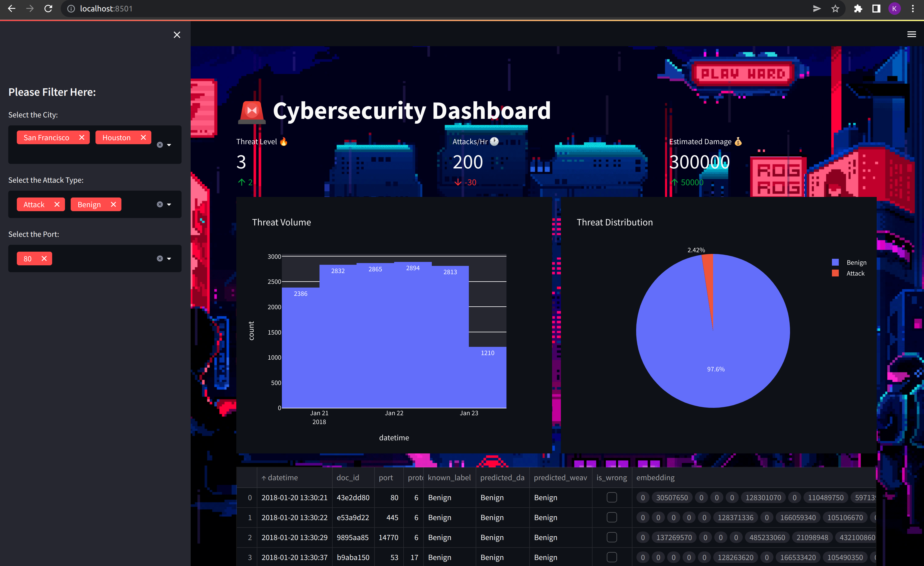Check is_wrong box for row 0
924x566 pixels.
[612, 497]
